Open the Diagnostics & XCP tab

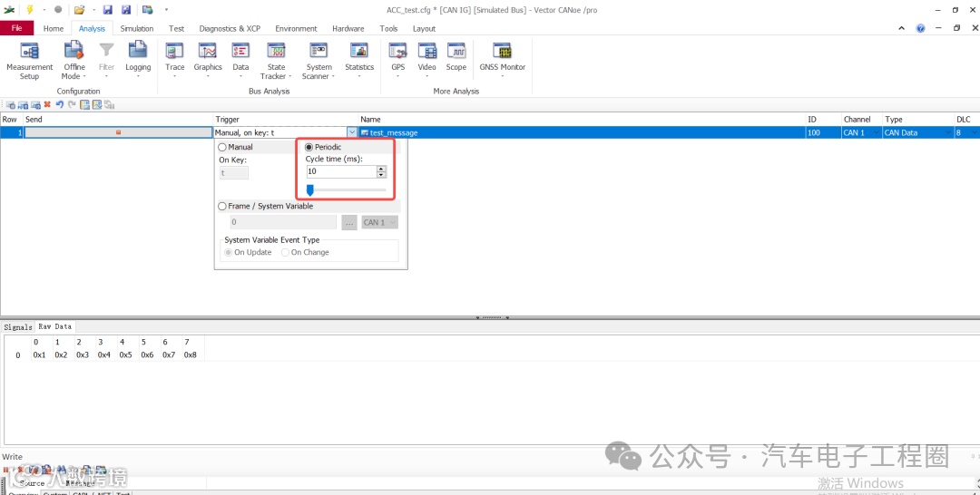[x=230, y=28]
